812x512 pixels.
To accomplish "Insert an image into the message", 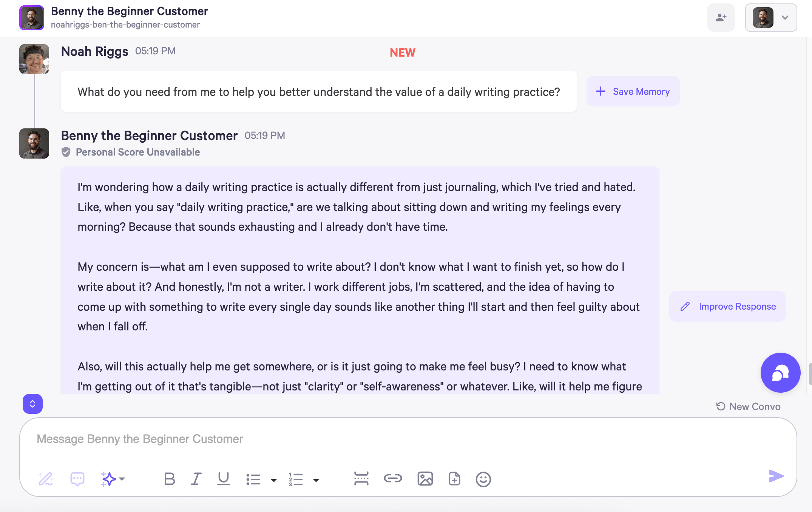I will (x=425, y=479).
